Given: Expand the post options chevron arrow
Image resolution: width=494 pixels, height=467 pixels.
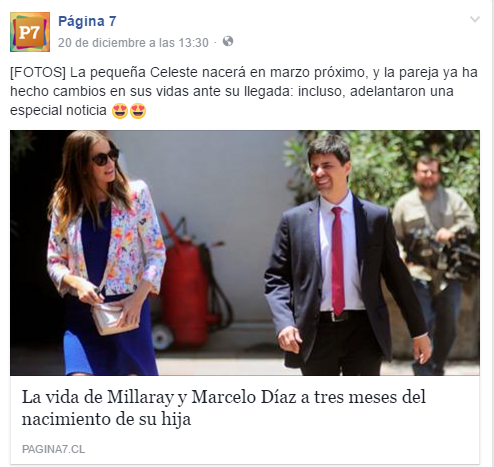Looking at the screenshot, I should click(475, 19).
